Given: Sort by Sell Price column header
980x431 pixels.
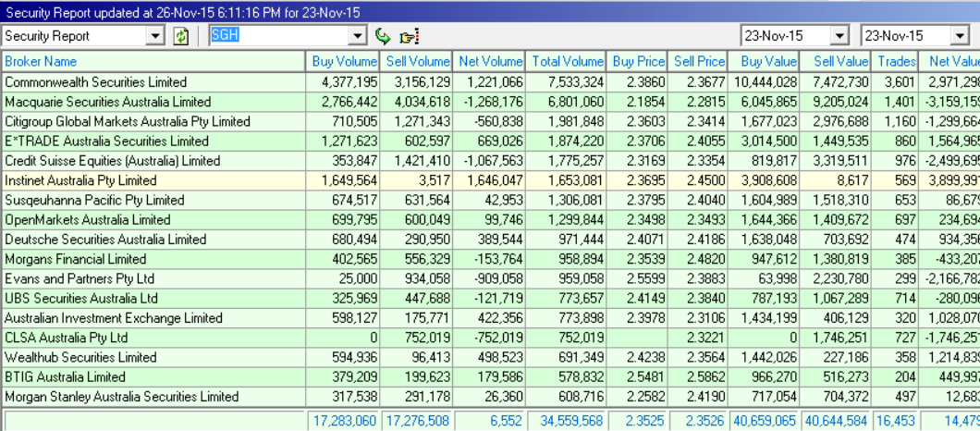Looking at the screenshot, I should [x=697, y=61].
